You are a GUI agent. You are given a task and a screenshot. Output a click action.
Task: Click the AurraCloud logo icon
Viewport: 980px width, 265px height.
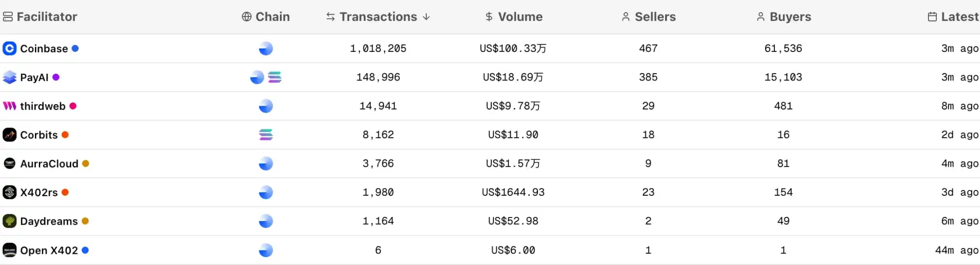(9, 164)
